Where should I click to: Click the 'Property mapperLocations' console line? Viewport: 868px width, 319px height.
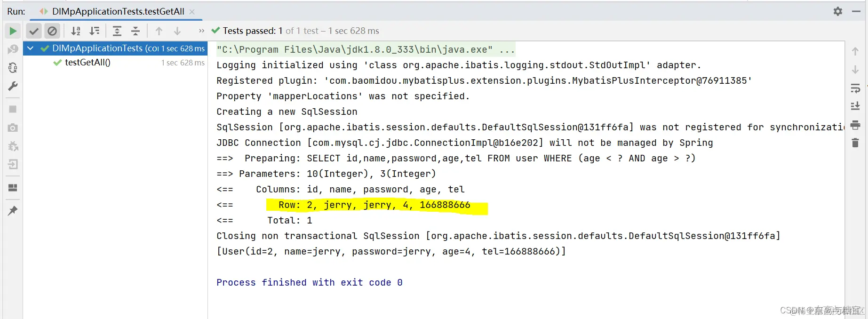[x=343, y=96]
